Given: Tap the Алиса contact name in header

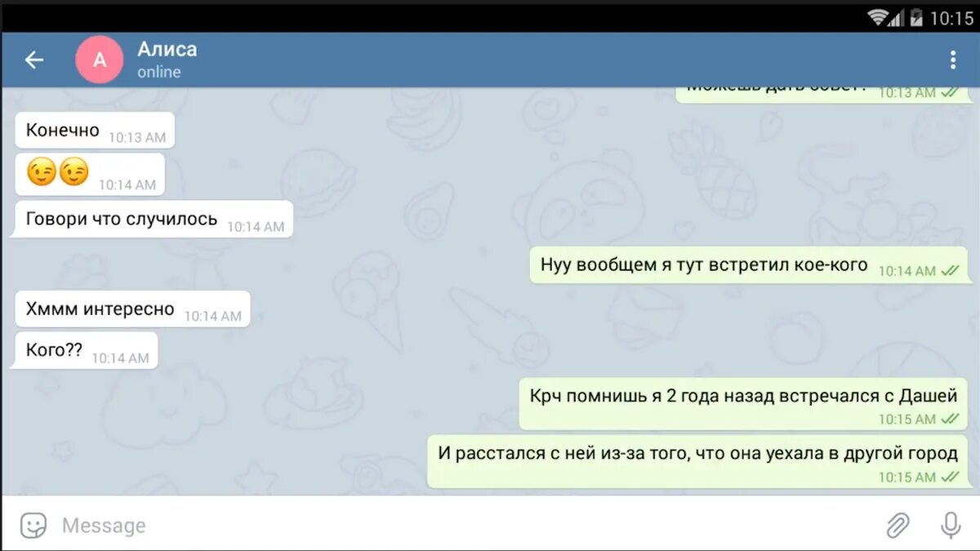Looking at the screenshot, I should (167, 49).
